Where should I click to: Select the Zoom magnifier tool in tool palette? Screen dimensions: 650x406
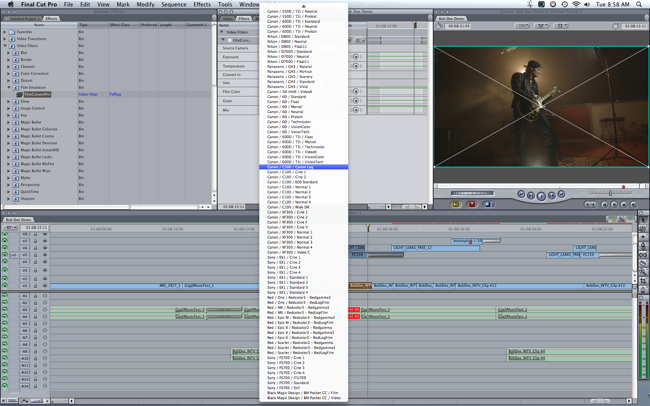[643, 272]
